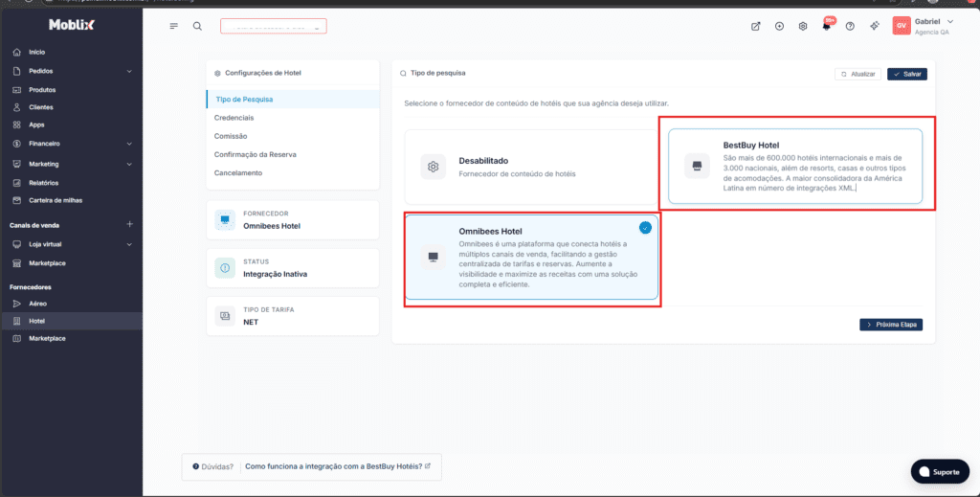
Task: Click the Tipo de pesquisa panel title
Action: point(438,73)
